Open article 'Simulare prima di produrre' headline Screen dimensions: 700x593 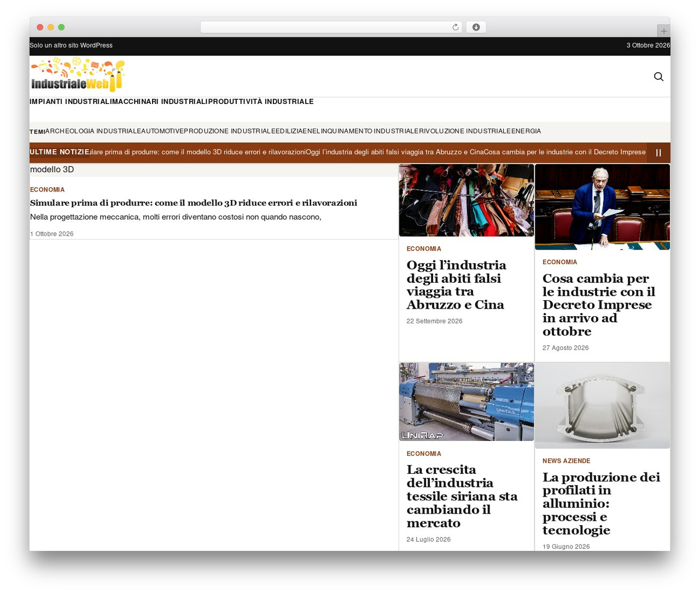click(x=194, y=203)
